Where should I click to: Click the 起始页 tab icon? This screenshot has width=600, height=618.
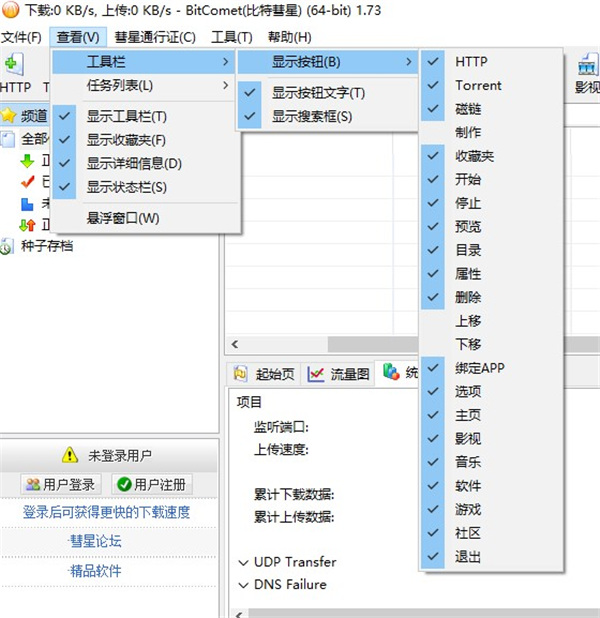[240, 373]
